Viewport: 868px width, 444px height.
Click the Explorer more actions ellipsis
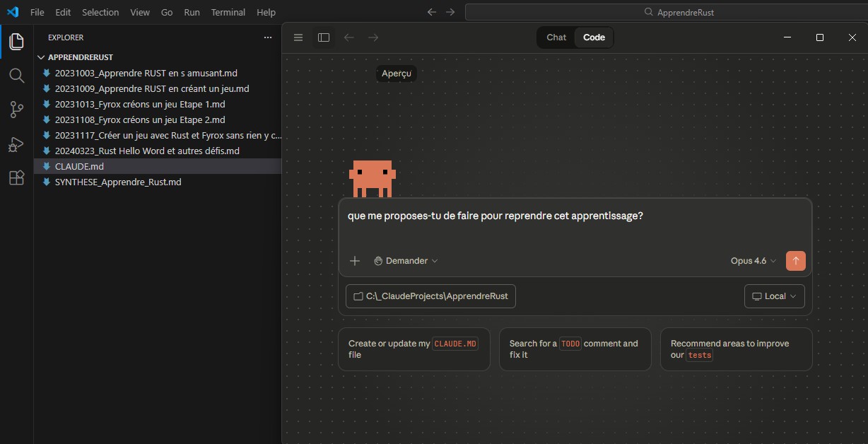(x=267, y=37)
